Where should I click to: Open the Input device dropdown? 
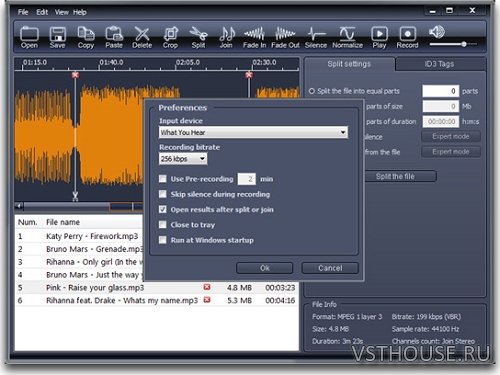(x=253, y=132)
